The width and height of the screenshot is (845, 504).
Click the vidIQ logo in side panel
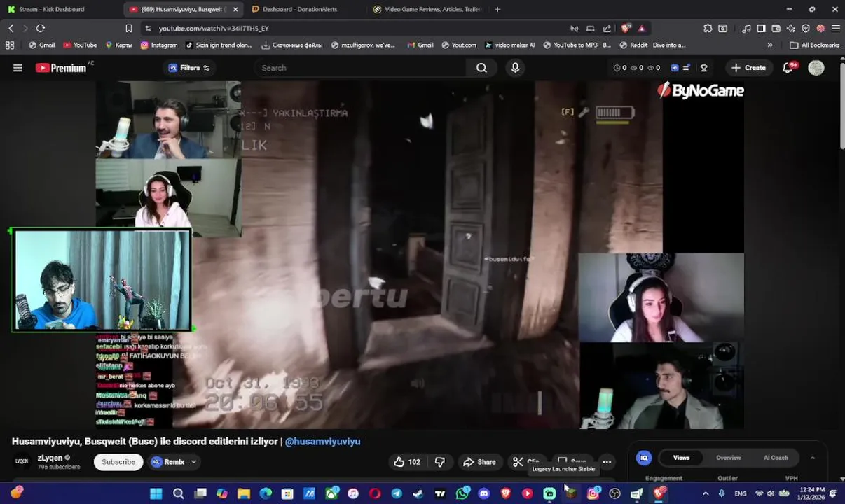tap(643, 458)
